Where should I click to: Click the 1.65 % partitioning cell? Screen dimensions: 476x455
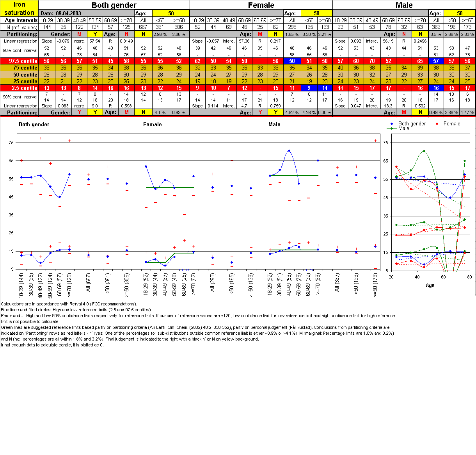(292, 34)
